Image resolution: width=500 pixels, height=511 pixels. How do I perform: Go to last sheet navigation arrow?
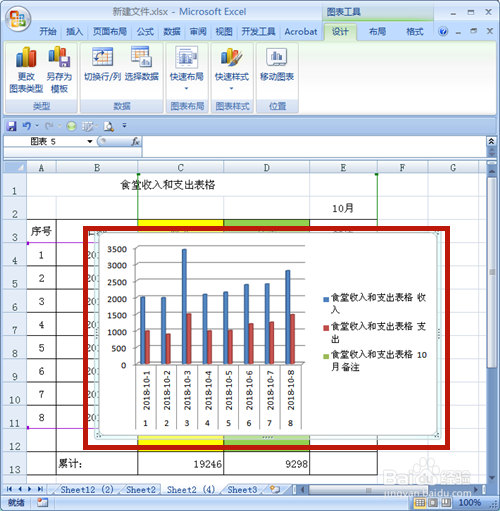40,489
